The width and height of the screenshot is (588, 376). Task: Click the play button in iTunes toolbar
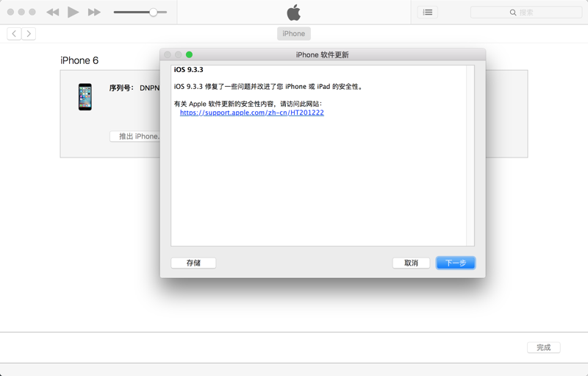point(73,13)
